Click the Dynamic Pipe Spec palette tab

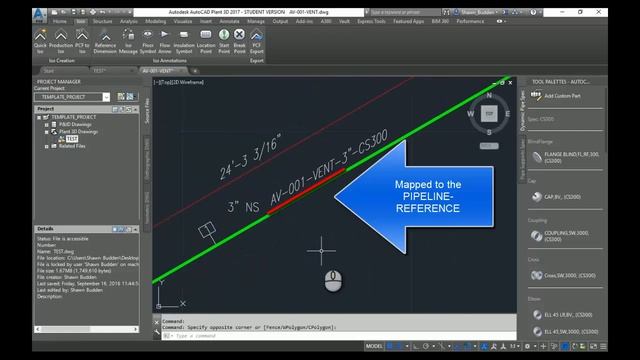click(x=522, y=111)
